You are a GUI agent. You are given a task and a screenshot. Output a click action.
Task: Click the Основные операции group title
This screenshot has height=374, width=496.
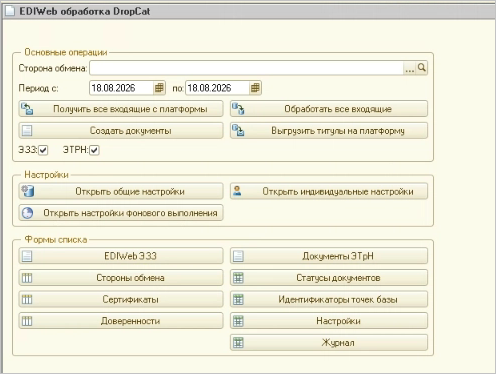(66, 52)
